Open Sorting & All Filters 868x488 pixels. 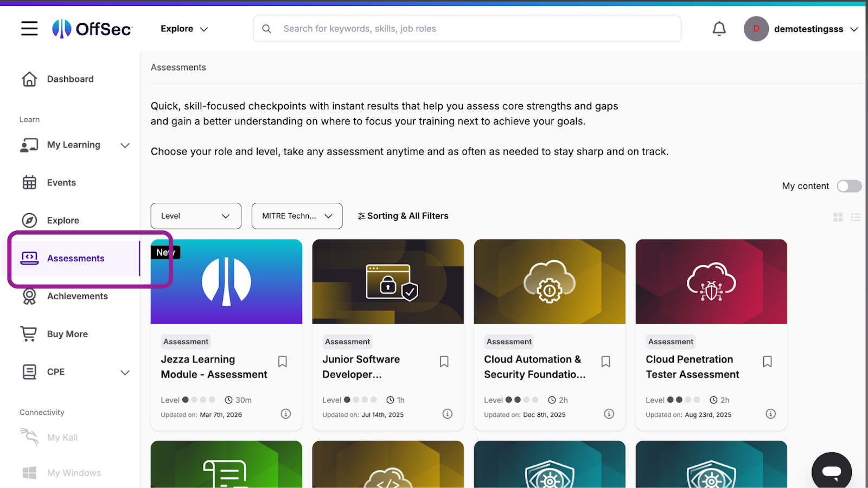coord(403,216)
